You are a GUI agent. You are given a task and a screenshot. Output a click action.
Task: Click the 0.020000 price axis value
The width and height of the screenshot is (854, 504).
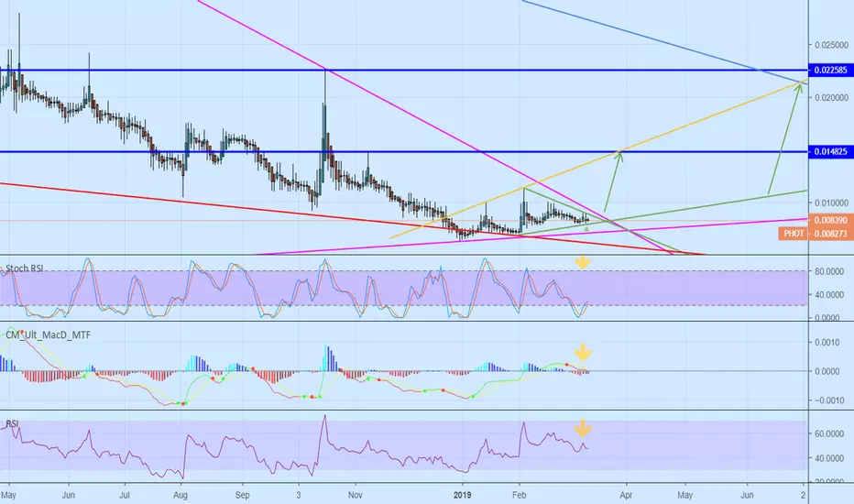coord(832,97)
